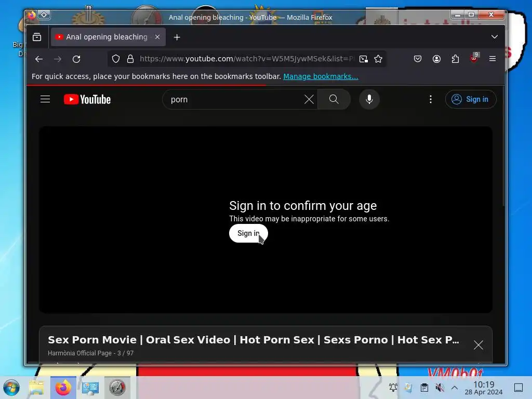Toggle keep-on-all-desktops titlebar pin icon

tap(44, 15)
